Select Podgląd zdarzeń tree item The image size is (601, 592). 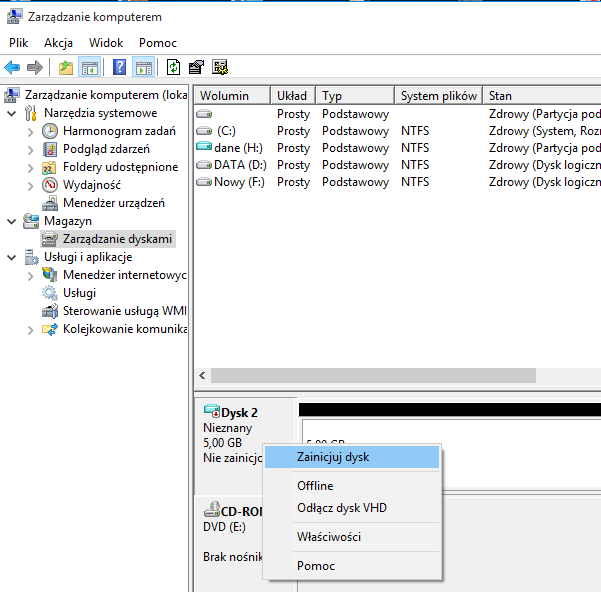(x=106, y=149)
